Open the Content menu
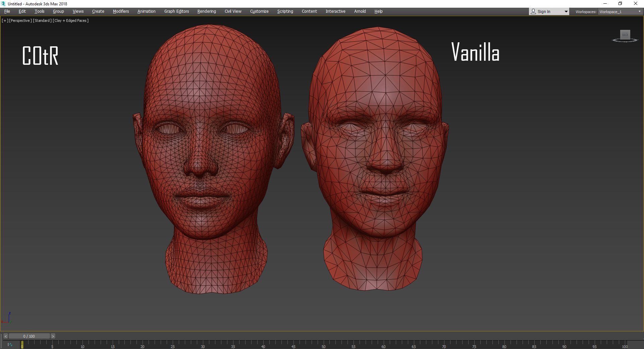644x349 pixels. (x=309, y=11)
